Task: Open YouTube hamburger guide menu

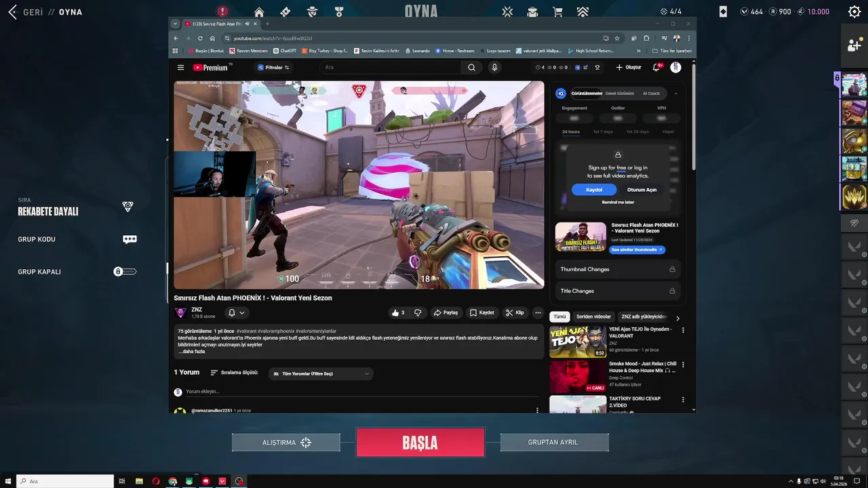Action: (181, 67)
